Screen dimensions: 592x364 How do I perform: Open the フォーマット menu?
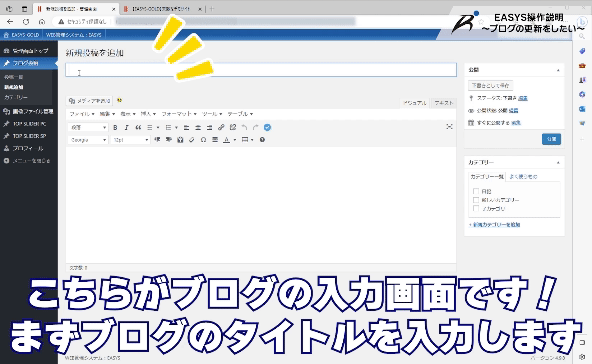click(179, 114)
